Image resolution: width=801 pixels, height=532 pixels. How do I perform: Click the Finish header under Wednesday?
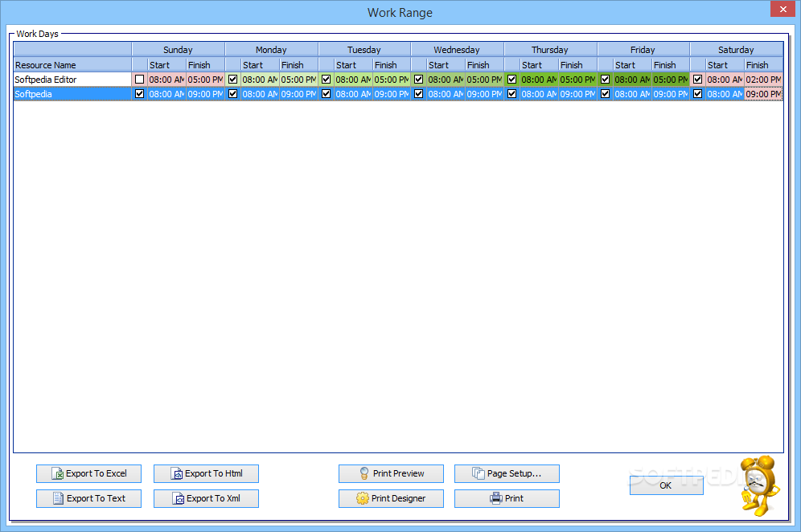pos(484,65)
